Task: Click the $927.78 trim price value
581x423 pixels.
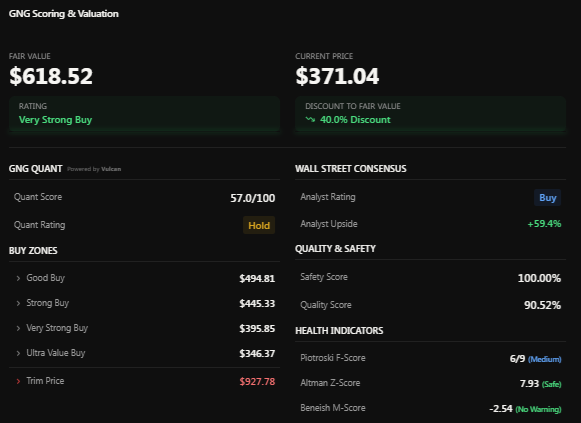Action: (x=257, y=382)
